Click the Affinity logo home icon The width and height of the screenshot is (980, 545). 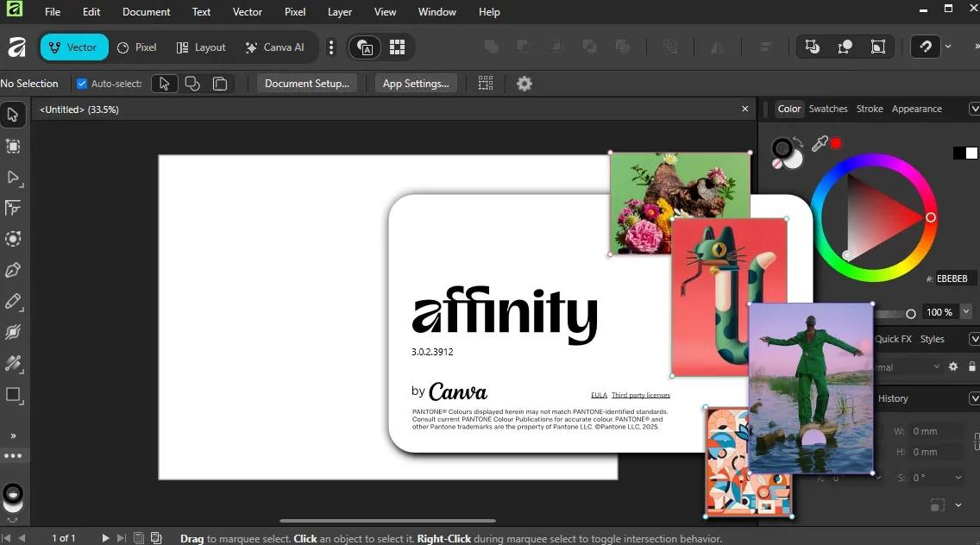(16, 47)
